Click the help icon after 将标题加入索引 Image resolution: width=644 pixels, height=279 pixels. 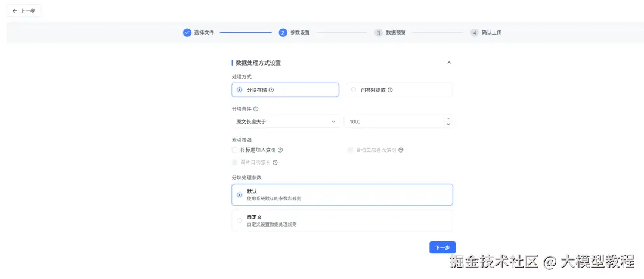[280, 150]
